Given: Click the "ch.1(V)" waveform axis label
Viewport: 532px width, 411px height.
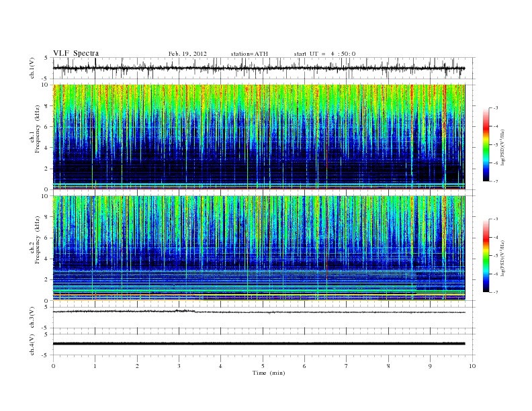Looking at the screenshot, I should (x=32, y=68).
